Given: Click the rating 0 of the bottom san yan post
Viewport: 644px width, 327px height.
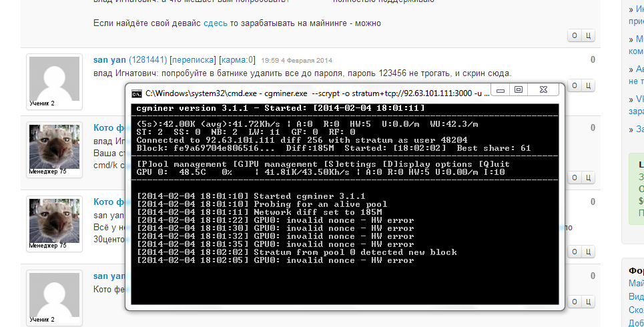Looking at the screenshot, I should 593,276.
